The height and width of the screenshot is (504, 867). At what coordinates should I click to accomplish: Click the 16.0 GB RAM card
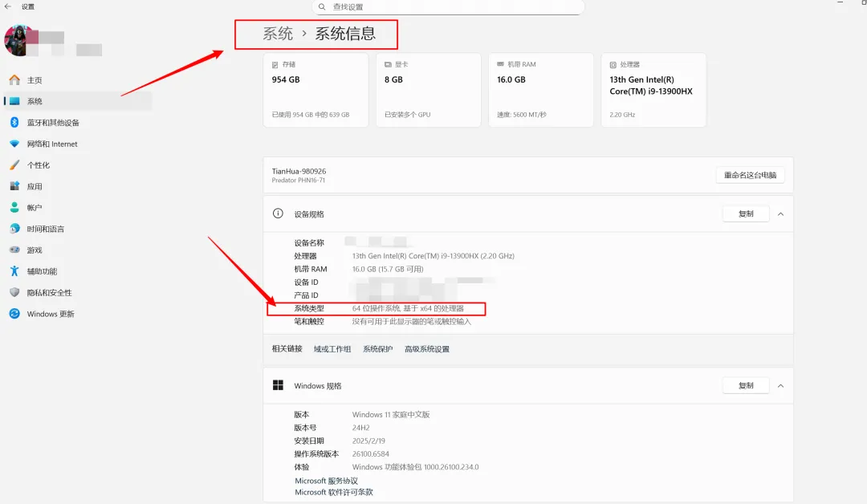(541, 90)
